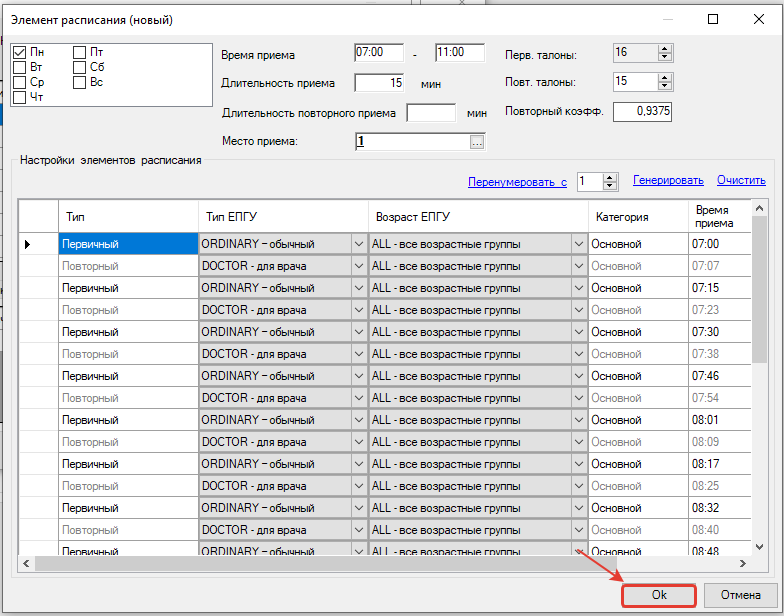Open Возраст ЕПГУ dropdown in 08:17 row
Image resolution: width=784 pixels, height=616 pixels.
(x=578, y=464)
